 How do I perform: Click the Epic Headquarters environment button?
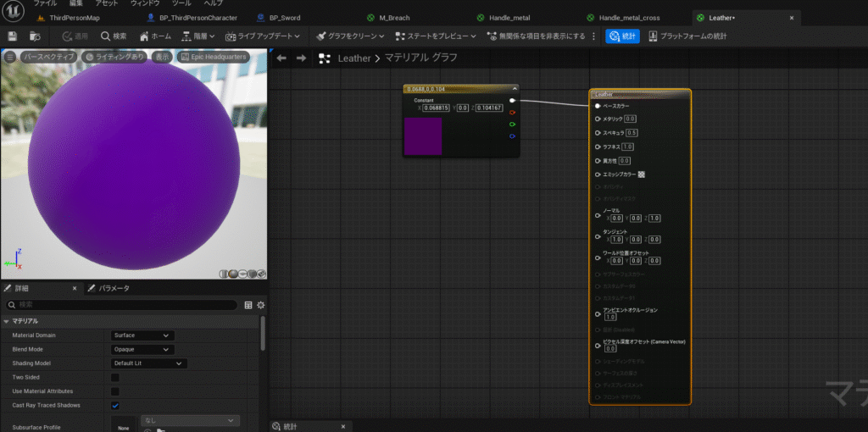point(213,57)
